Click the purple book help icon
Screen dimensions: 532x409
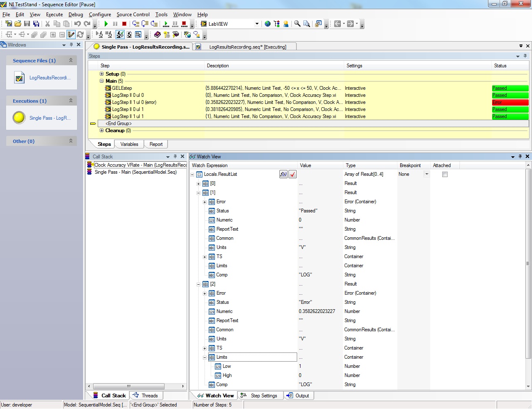(x=157, y=34)
